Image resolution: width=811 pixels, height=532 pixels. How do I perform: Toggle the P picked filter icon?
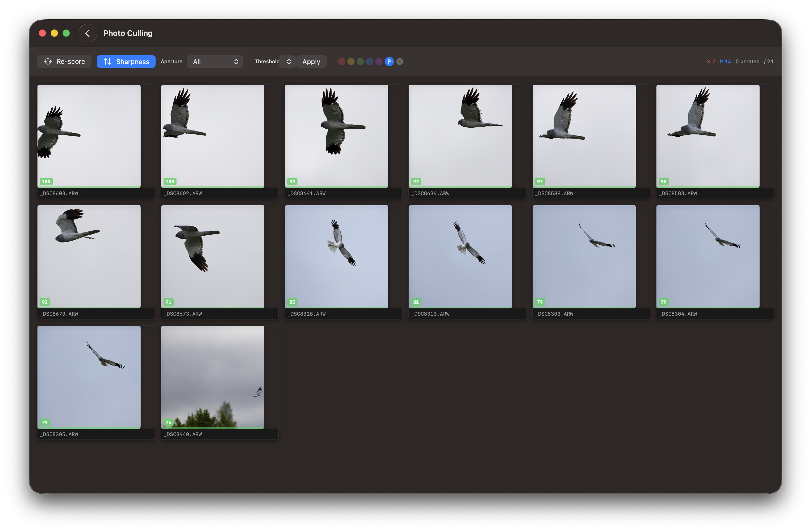click(389, 61)
